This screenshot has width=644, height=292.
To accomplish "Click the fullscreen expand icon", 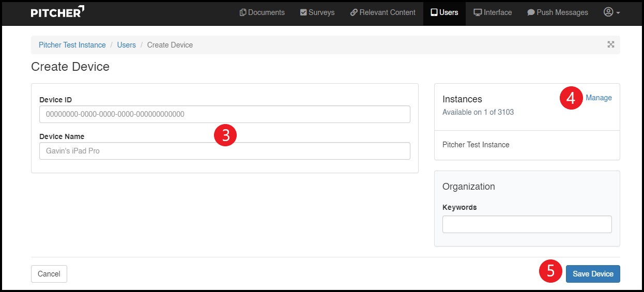I will [x=610, y=44].
